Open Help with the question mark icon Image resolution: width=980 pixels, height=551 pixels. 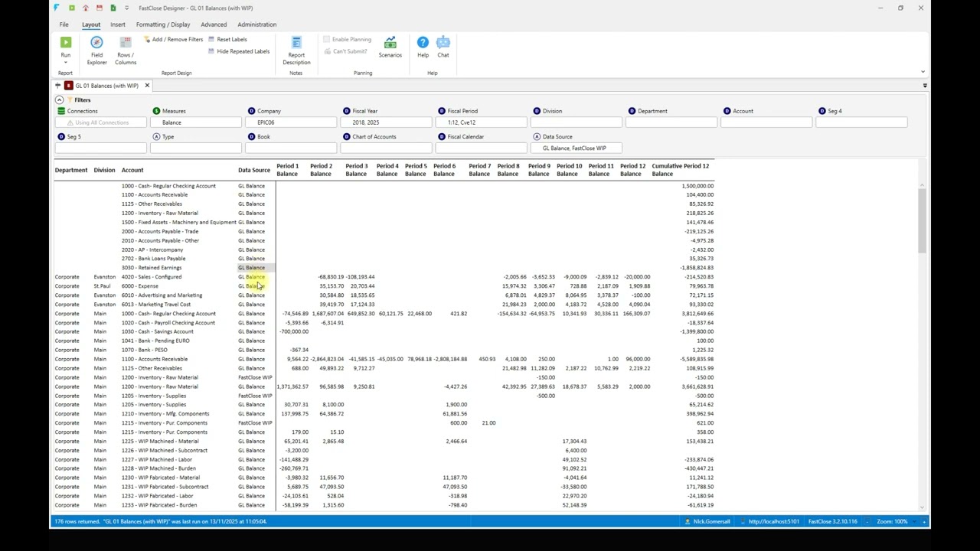pos(423,47)
